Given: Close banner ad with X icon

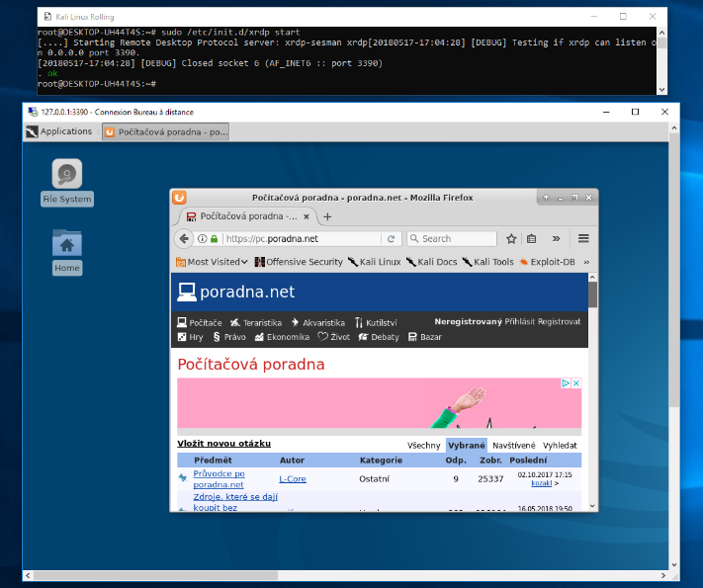Looking at the screenshot, I should (576, 383).
